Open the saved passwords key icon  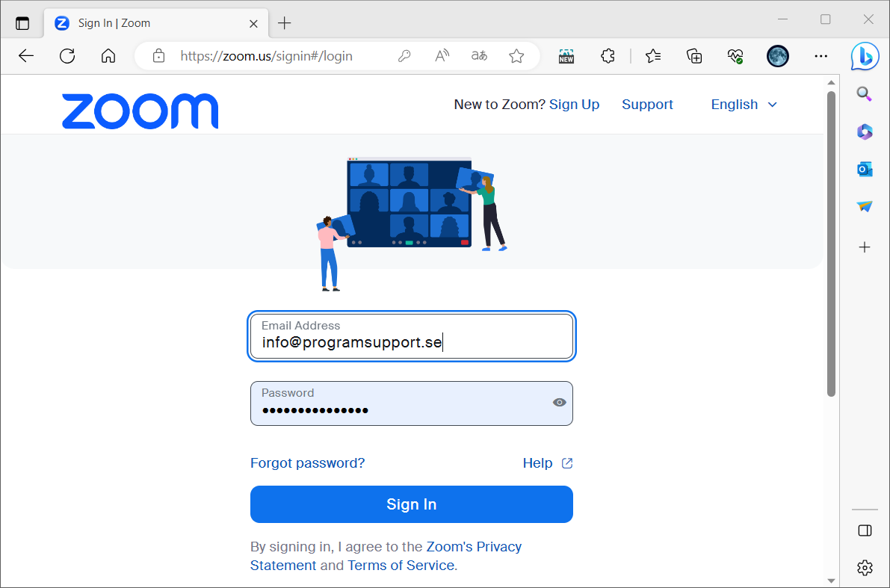(404, 56)
